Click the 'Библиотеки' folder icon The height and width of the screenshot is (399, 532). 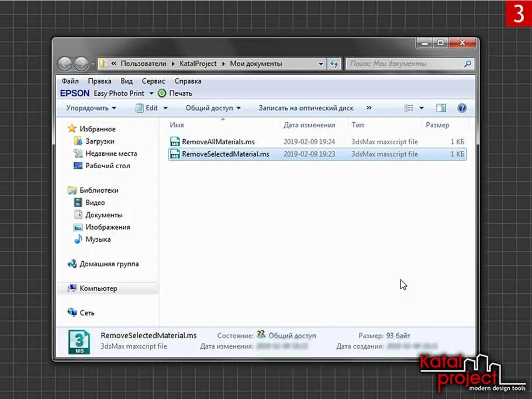[x=72, y=190]
